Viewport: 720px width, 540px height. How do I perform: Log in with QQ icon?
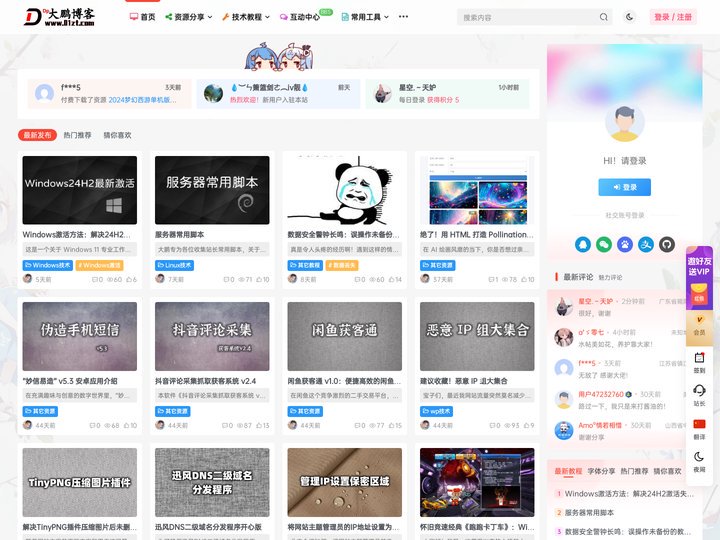pyautogui.click(x=583, y=244)
